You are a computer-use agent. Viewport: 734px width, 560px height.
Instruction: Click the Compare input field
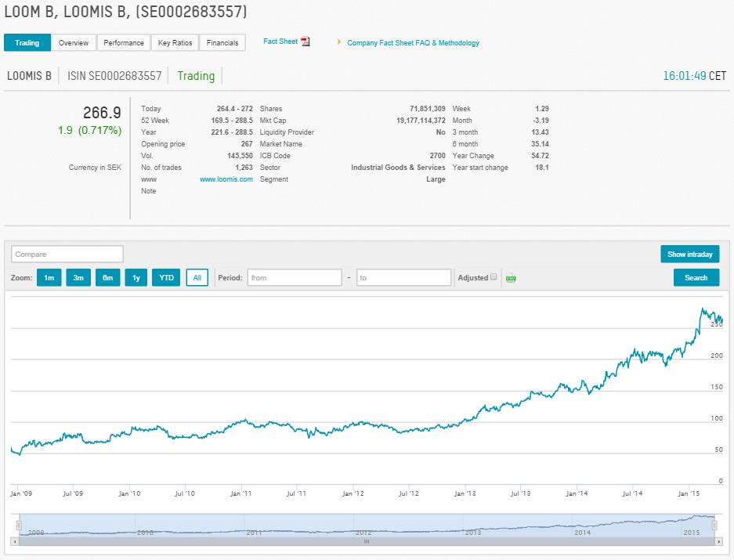point(67,255)
